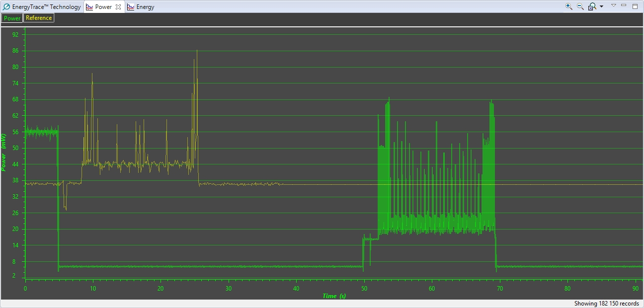Image resolution: width=644 pixels, height=308 pixels.
Task: Click the Power (mW) axis label
Action: 4,152
